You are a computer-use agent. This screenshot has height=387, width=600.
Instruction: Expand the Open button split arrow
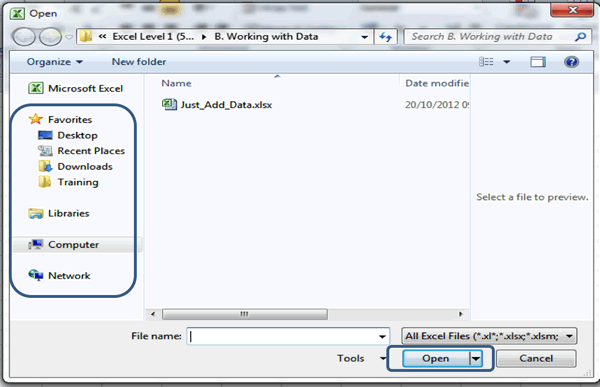coord(476,359)
